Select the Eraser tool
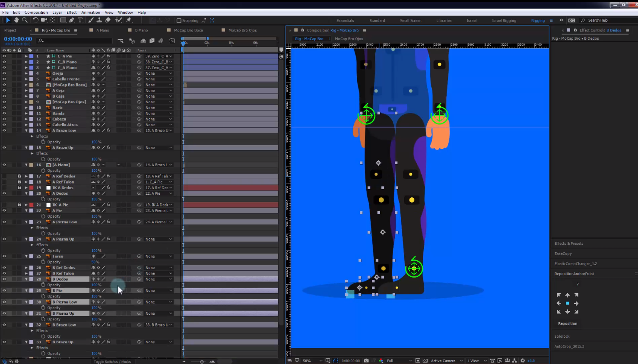The image size is (638, 364). pyautogui.click(x=108, y=20)
